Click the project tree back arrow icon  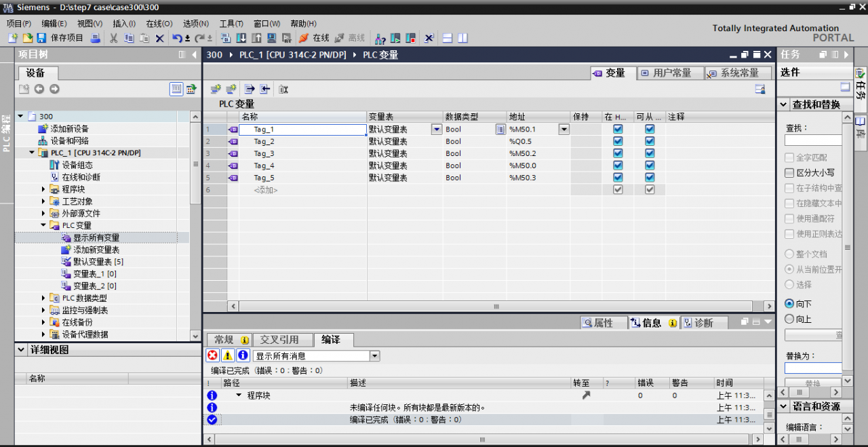pyautogui.click(x=39, y=89)
